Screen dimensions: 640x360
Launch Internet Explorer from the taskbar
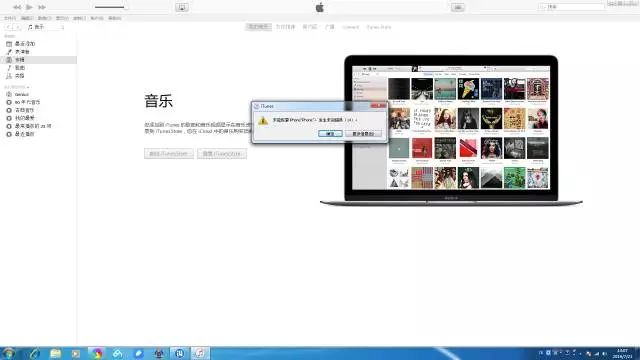34,353
